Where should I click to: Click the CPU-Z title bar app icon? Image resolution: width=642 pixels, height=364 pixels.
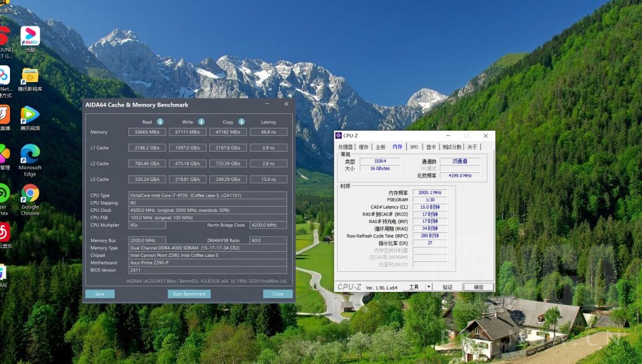click(x=339, y=135)
